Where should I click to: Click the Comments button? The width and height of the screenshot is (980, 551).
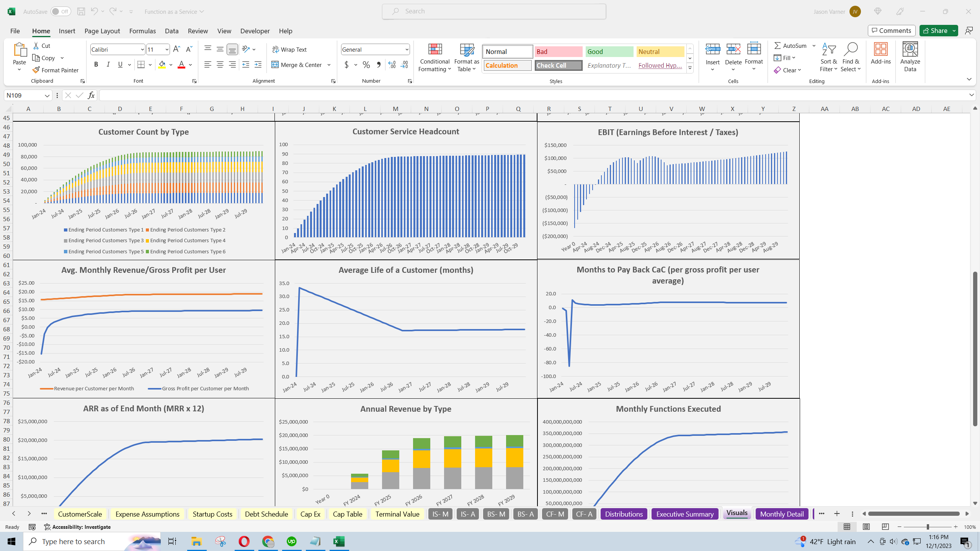tap(892, 31)
